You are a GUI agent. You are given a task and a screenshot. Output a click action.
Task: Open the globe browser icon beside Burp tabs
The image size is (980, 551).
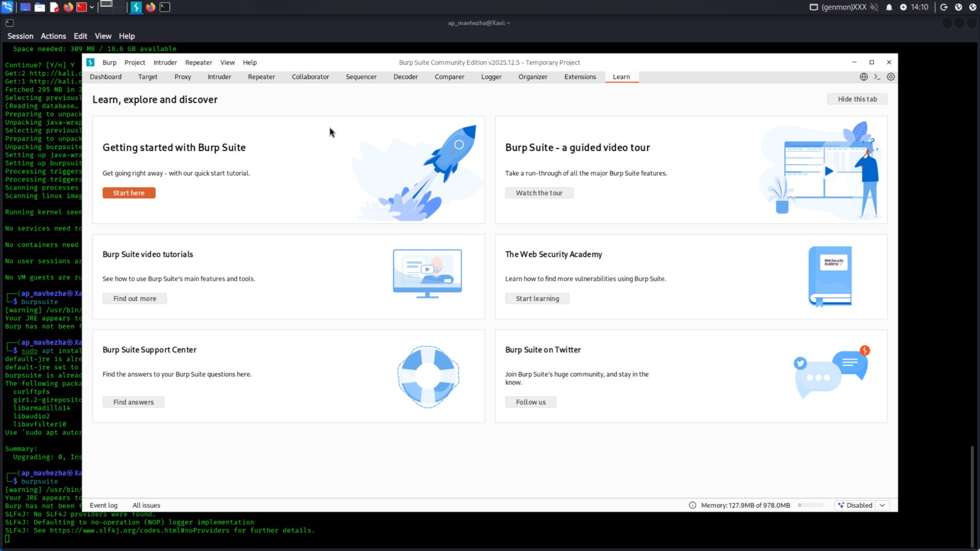[x=864, y=77]
